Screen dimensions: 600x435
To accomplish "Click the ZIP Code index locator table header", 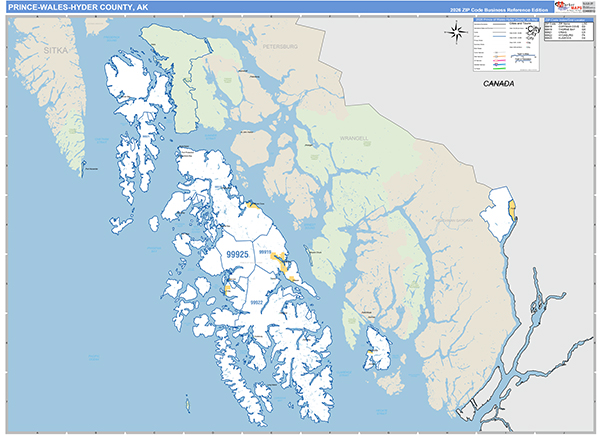I will 569,20.
